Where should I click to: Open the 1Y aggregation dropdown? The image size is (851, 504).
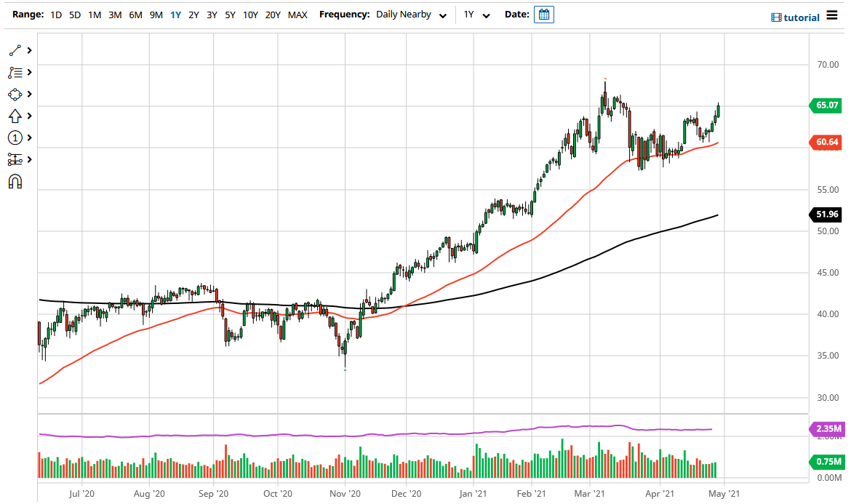click(476, 14)
